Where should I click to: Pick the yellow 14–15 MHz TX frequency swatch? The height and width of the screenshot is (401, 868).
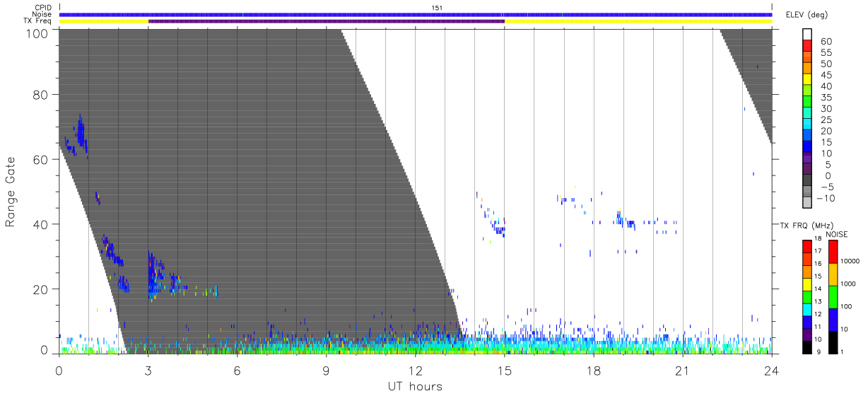click(807, 284)
